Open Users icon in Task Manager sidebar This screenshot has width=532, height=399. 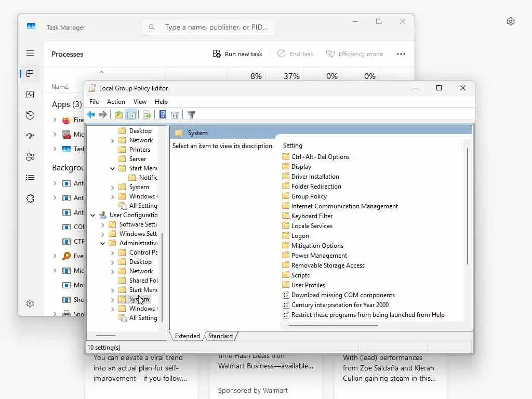(x=30, y=156)
